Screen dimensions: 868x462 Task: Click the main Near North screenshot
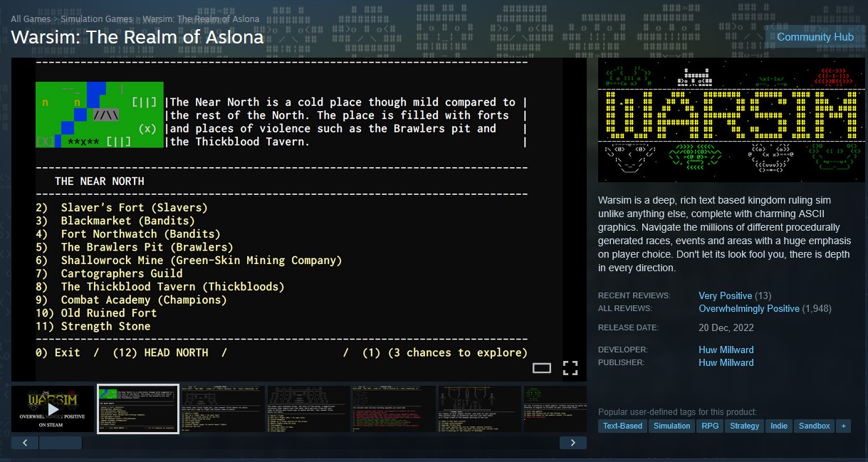(299, 219)
